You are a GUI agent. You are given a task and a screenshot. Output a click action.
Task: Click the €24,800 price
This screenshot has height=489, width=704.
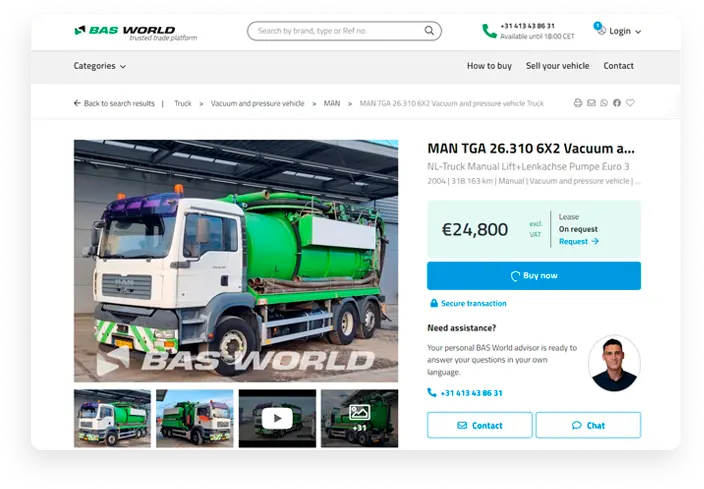coord(475,229)
